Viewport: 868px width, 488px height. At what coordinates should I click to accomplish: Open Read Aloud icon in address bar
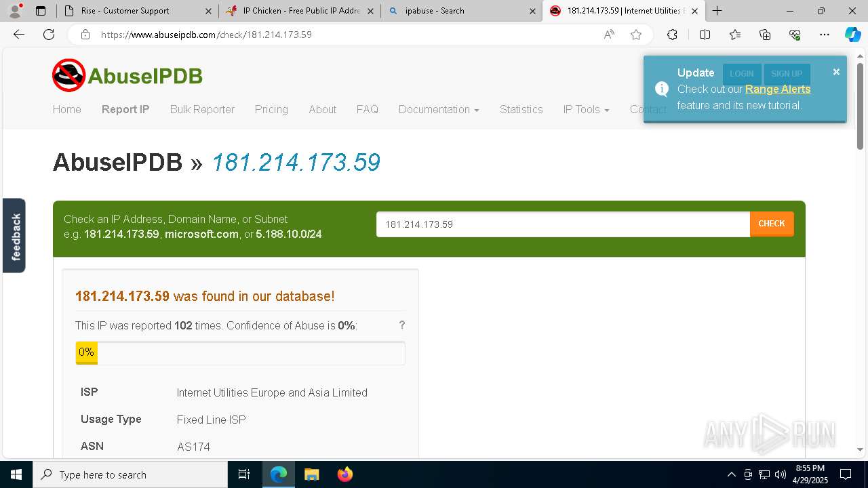point(609,35)
